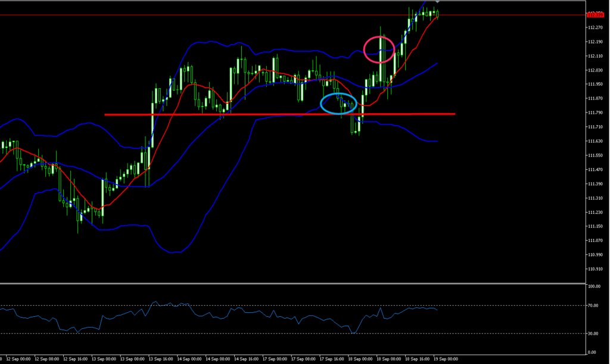This screenshot has height=364, width=610.
Task: Click the 18 Sep 00:00 time label
Action: 360,359
